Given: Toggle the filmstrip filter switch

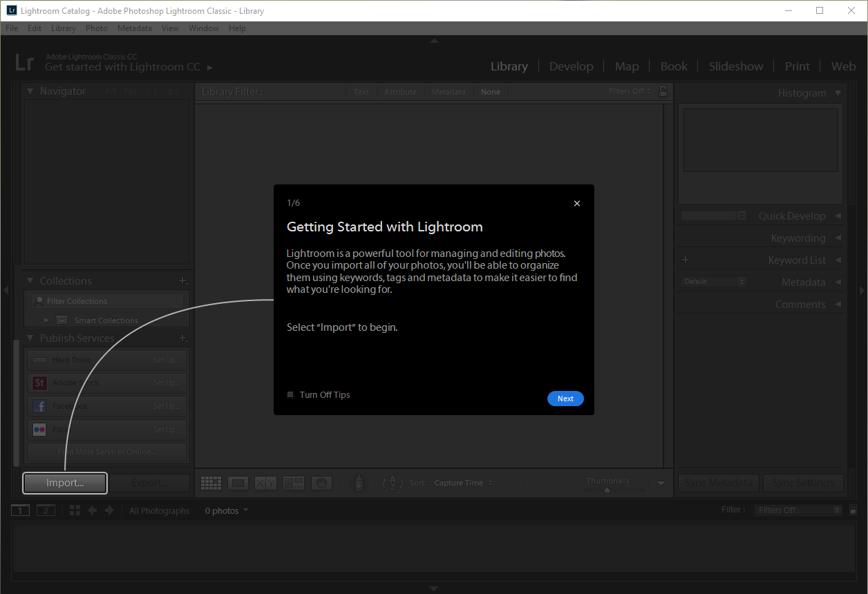Looking at the screenshot, I should [853, 510].
